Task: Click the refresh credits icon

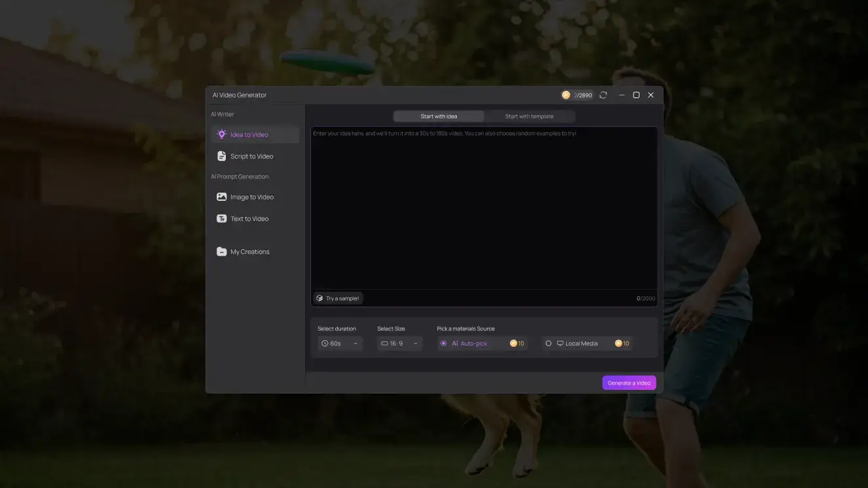Action: 603,95
